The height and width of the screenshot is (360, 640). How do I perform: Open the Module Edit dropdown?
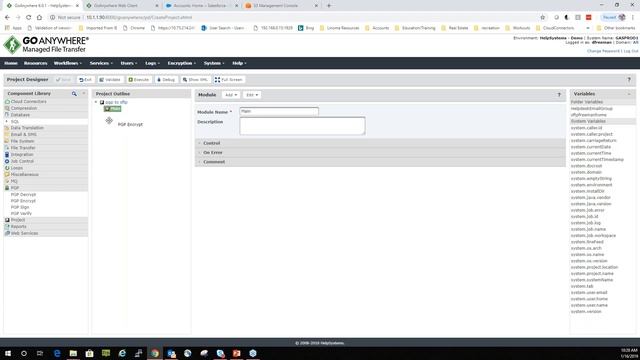point(252,95)
